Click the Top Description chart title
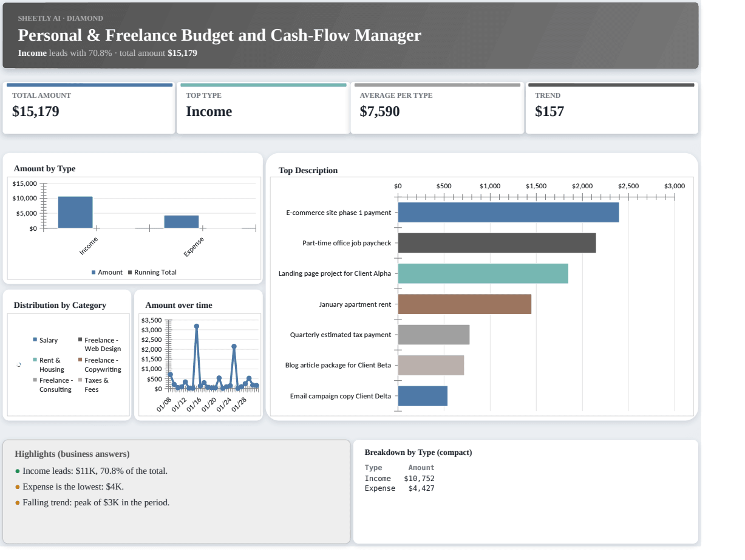This screenshot has width=745, height=560. click(308, 171)
